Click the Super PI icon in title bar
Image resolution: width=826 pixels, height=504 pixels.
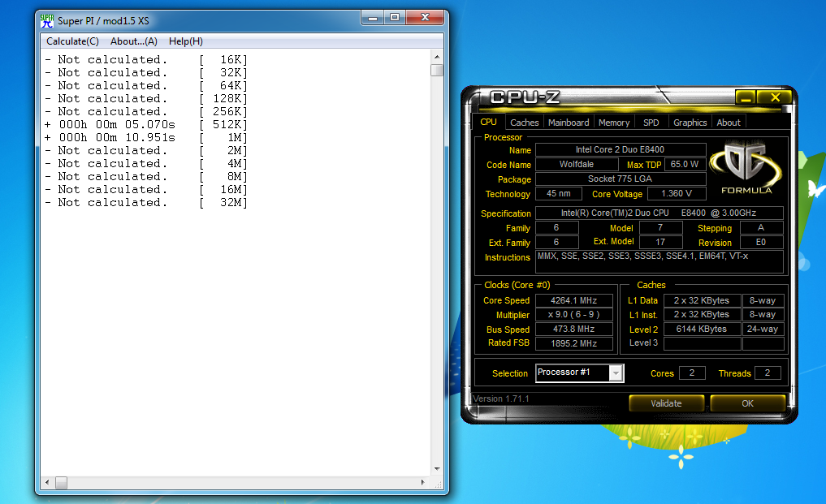47,20
